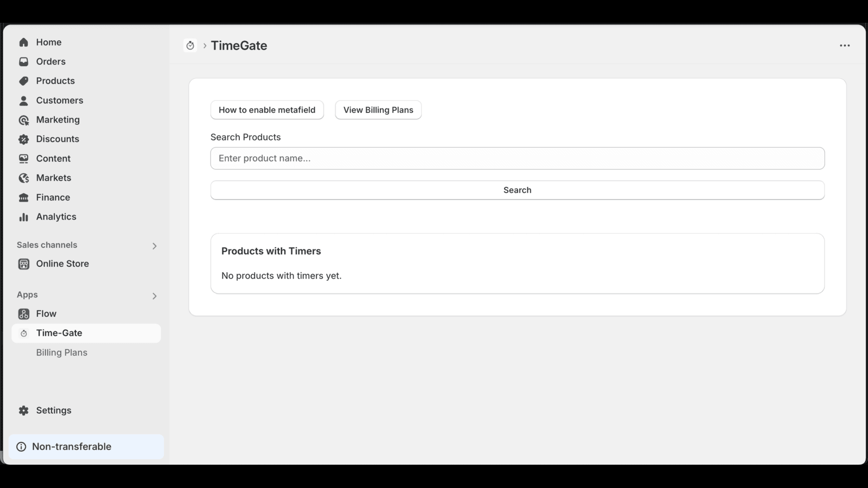
Task: Focus the Enter product name field
Action: click(x=518, y=158)
